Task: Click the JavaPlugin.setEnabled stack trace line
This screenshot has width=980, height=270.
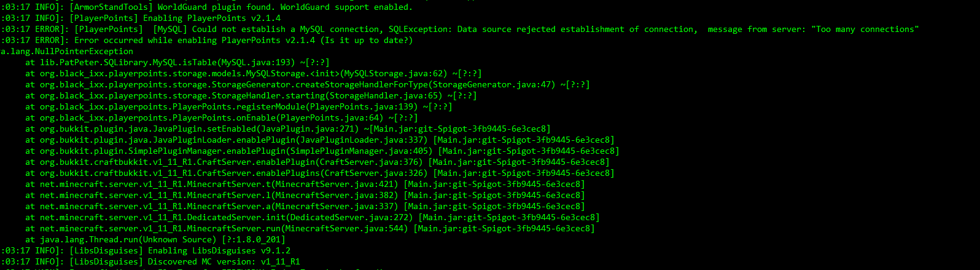Action: click(x=287, y=129)
